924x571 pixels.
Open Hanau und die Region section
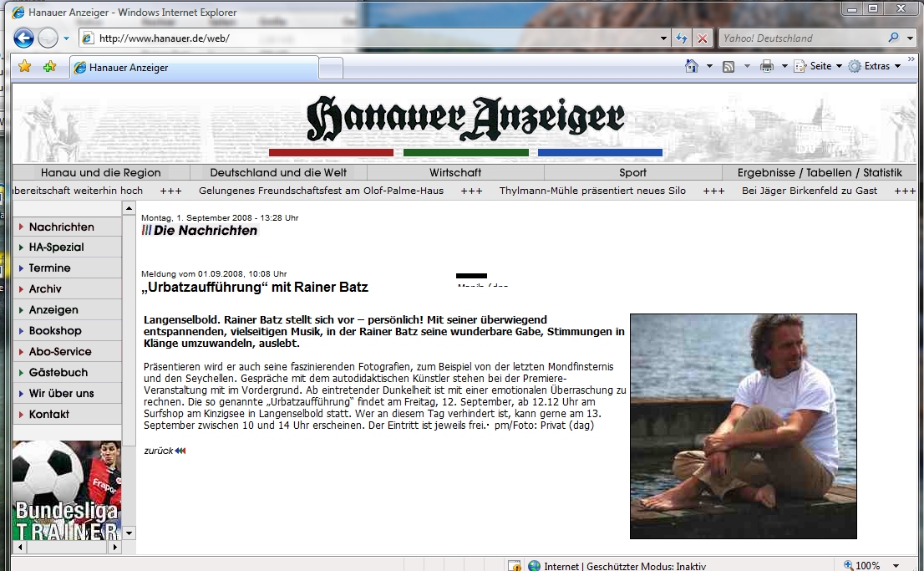101,173
